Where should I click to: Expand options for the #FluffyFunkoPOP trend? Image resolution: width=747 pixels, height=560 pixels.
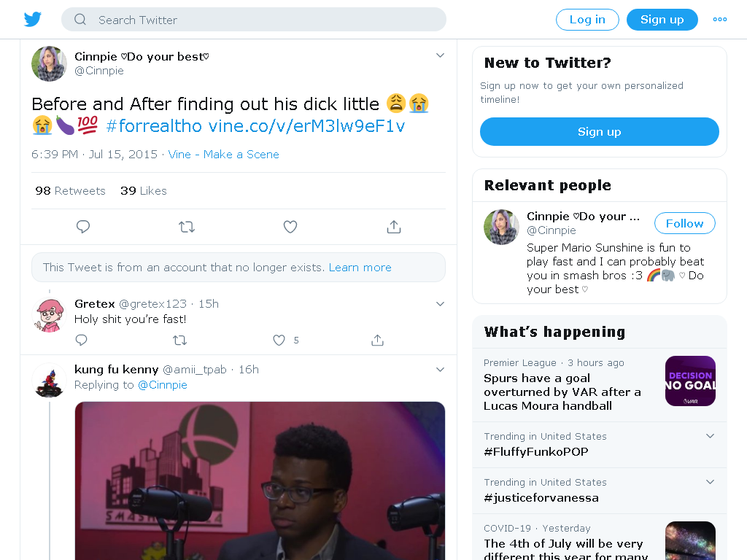point(710,436)
